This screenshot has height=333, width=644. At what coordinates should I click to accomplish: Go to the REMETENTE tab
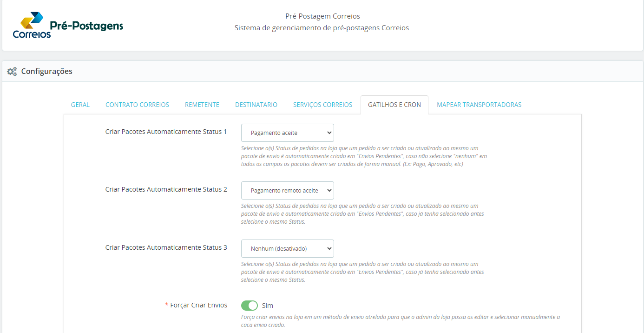point(202,105)
